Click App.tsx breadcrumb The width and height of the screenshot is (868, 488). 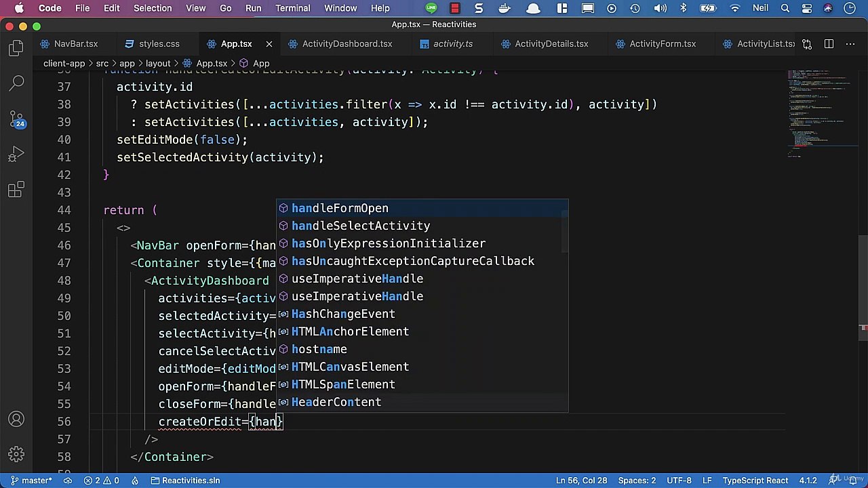tap(205, 64)
